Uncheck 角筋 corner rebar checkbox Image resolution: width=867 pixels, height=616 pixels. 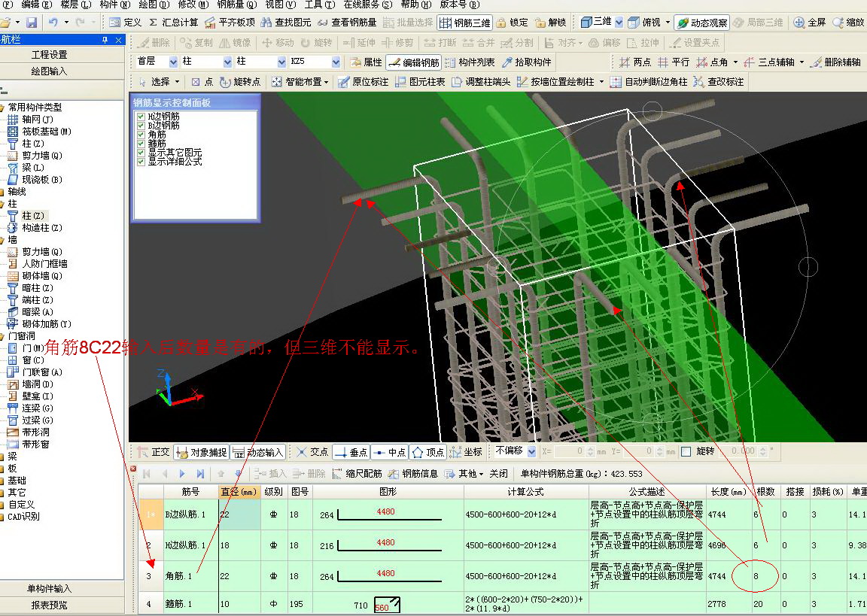click(x=141, y=134)
